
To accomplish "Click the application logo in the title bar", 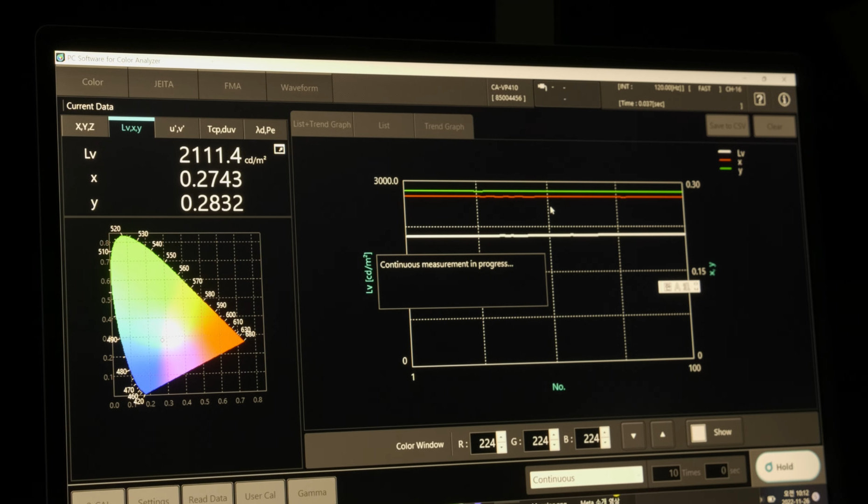I will click(60, 57).
